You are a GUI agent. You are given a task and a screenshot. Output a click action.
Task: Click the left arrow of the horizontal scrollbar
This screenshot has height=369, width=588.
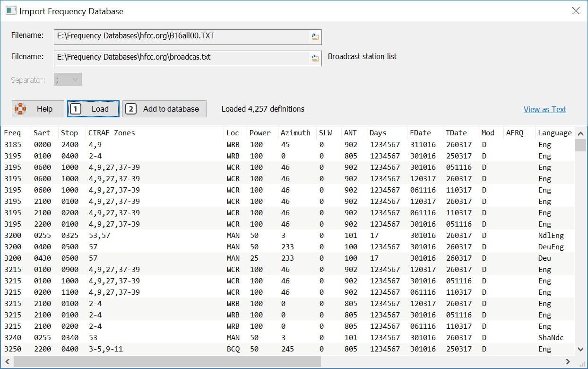[x=7, y=361]
